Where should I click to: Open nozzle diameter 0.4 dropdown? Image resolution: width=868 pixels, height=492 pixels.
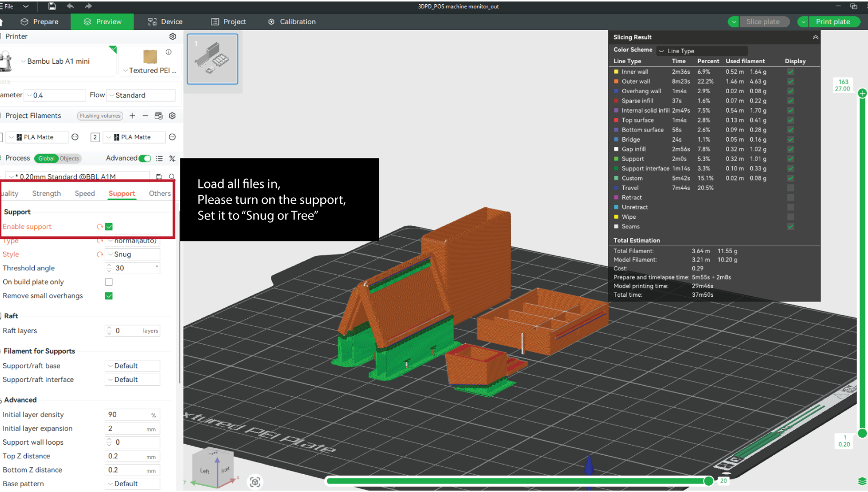(56, 95)
